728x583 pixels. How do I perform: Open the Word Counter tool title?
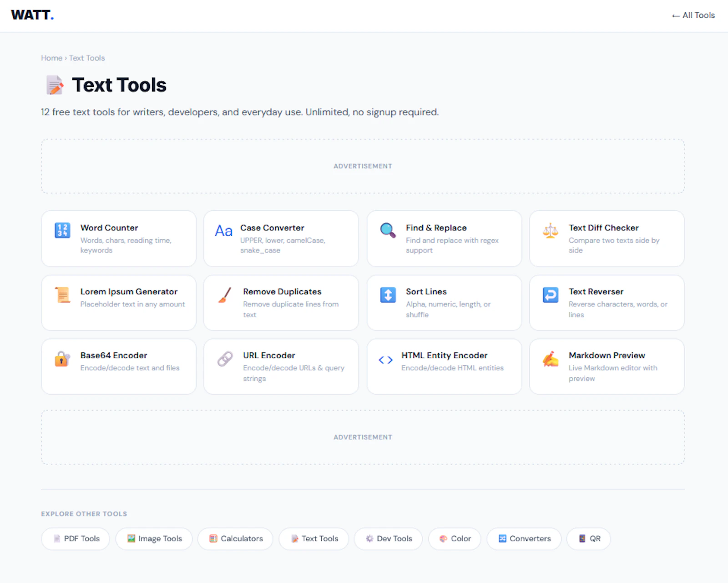coord(109,228)
